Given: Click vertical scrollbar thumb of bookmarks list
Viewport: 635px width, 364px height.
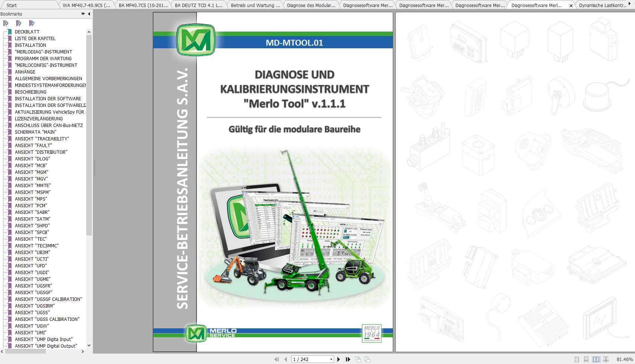Looking at the screenshot, I should click(x=89, y=135).
